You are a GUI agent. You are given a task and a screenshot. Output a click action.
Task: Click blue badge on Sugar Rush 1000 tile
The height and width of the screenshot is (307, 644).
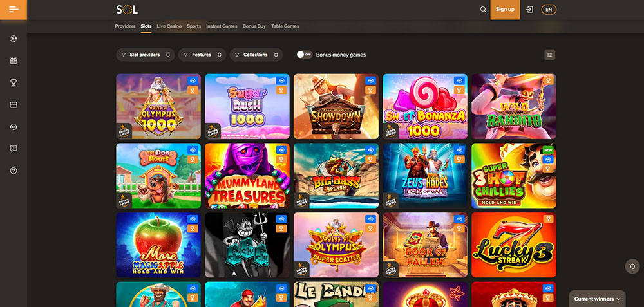click(281, 80)
